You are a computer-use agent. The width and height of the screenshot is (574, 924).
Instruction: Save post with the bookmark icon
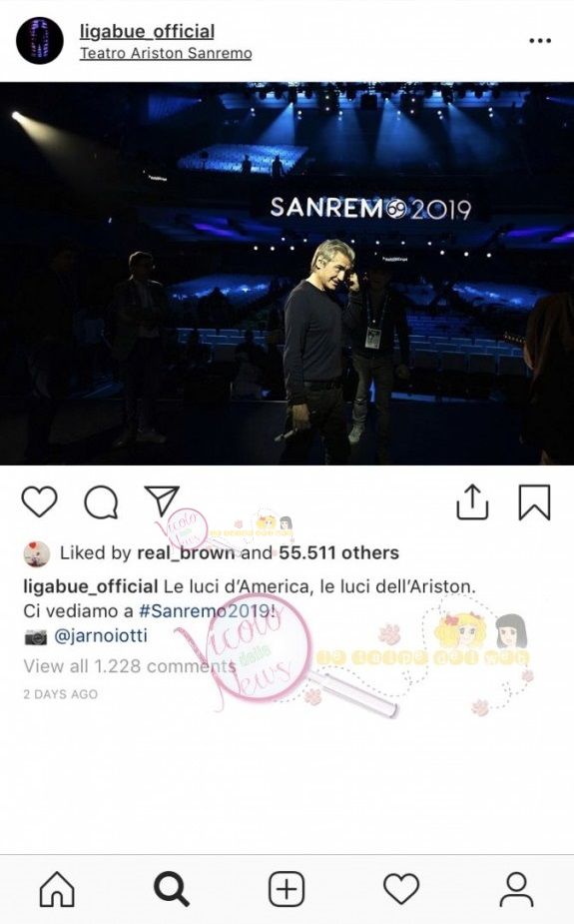point(534,502)
